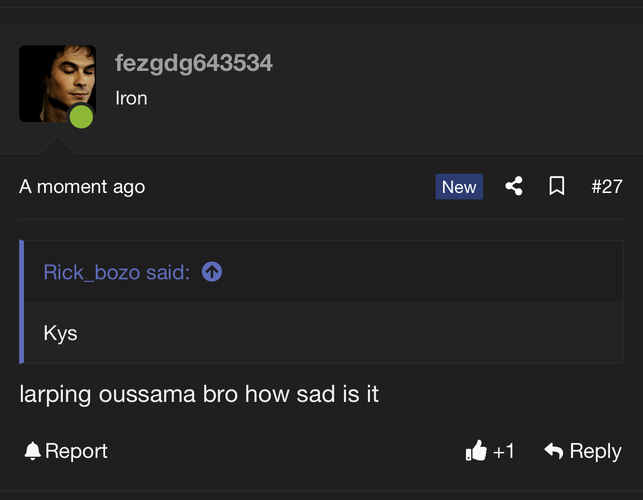Click the Reply text label
The image size is (643, 500).
pos(595,451)
